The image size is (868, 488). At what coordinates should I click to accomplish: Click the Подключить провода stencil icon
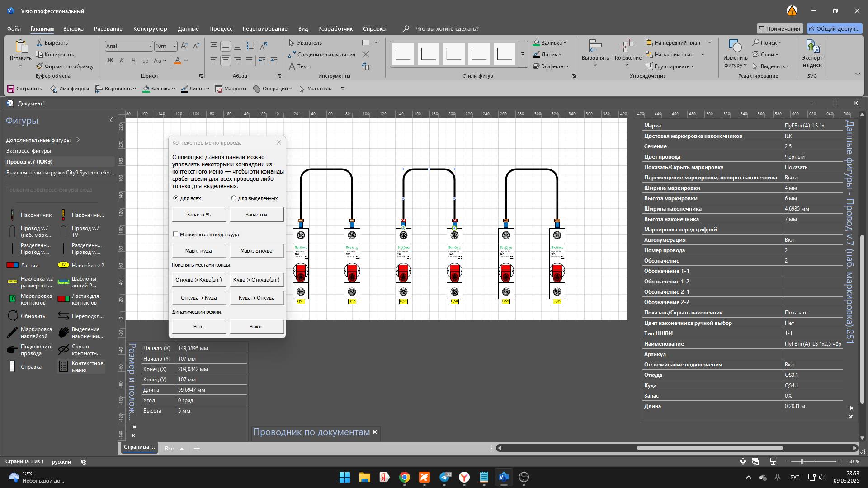tap(13, 350)
